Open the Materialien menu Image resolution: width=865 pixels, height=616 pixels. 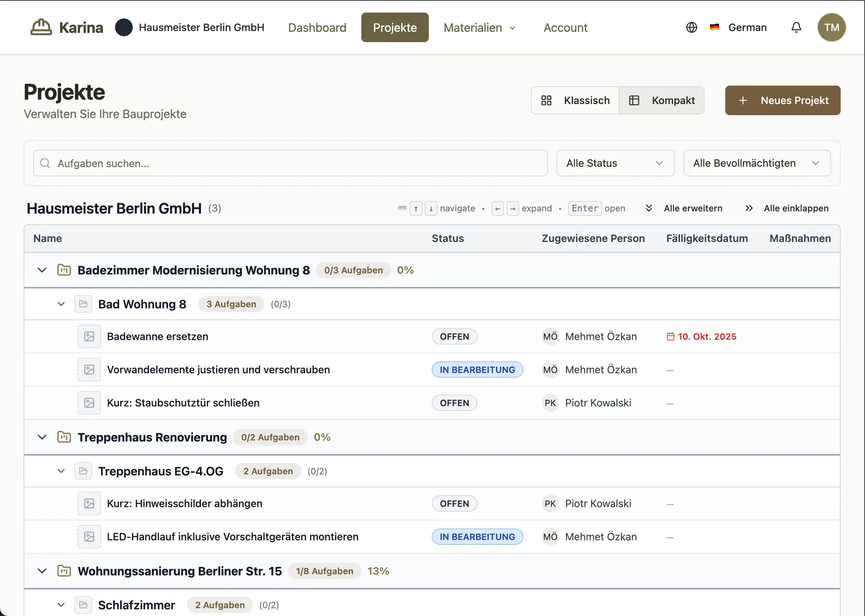pyautogui.click(x=479, y=27)
